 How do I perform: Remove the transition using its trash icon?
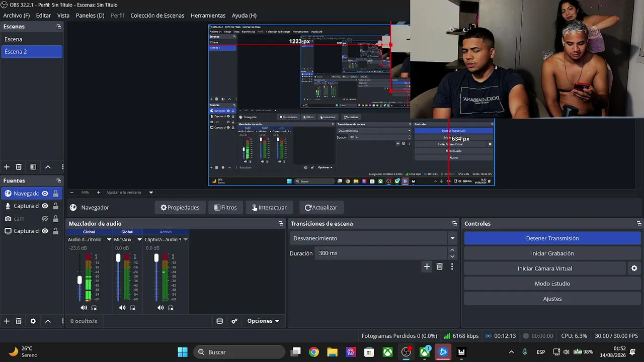[439, 266]
